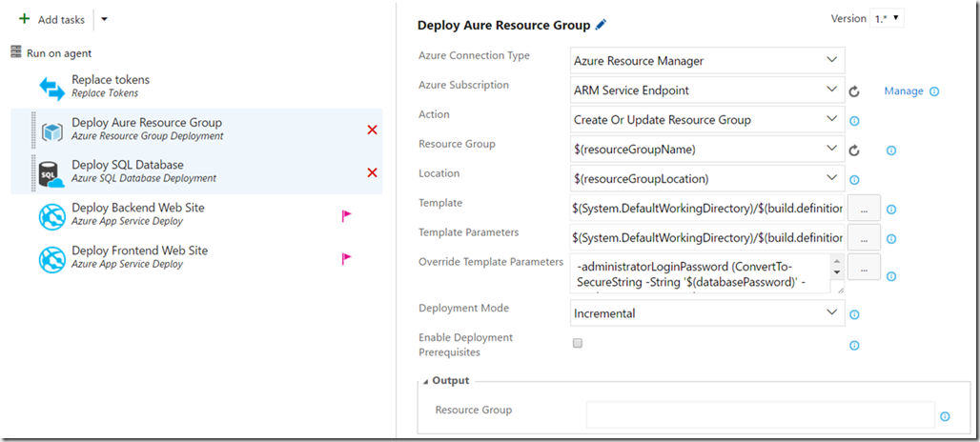Open the Action dropdown
This screenshot has width=980, height=442.
coord(707,119)
